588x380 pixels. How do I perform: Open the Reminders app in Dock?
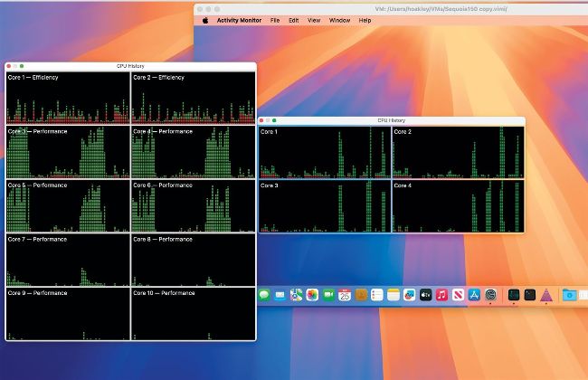377,295
